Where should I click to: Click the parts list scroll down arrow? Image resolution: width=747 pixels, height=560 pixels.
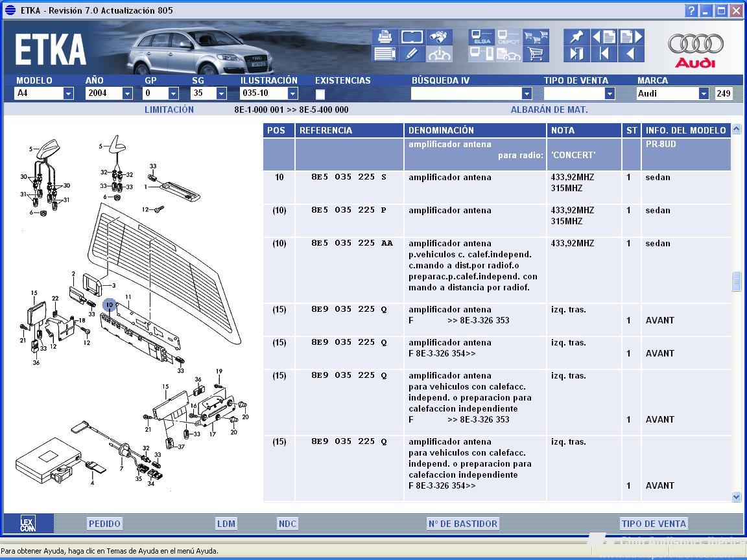click(x=736, y=496)
